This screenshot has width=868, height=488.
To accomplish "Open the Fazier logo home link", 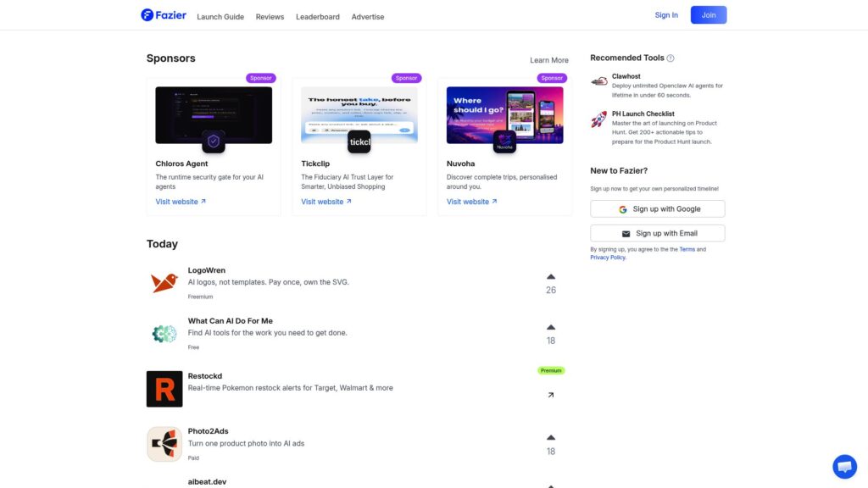I will tap(164, 15).
